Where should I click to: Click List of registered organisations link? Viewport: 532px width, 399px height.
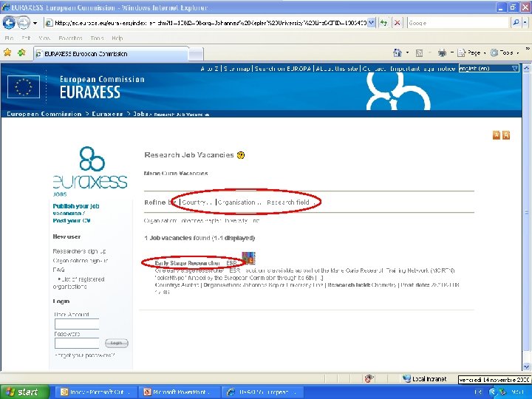pos(79,282)
